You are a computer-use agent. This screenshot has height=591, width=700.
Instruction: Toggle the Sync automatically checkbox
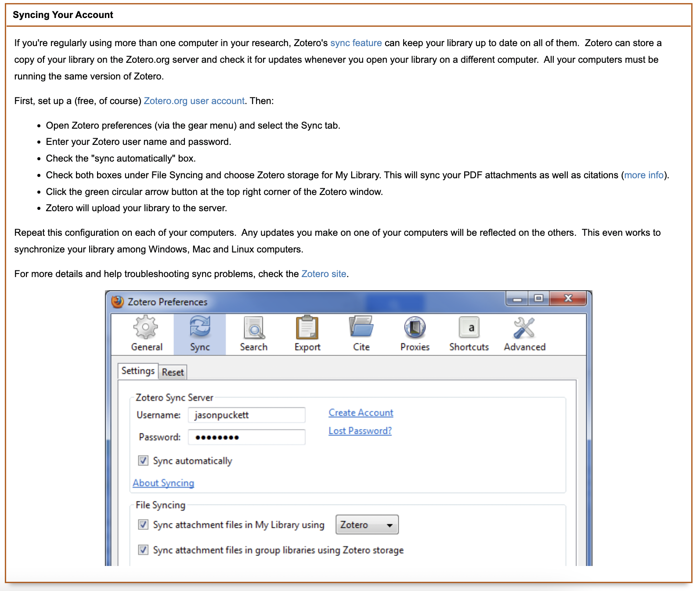[x=143, y=460]
